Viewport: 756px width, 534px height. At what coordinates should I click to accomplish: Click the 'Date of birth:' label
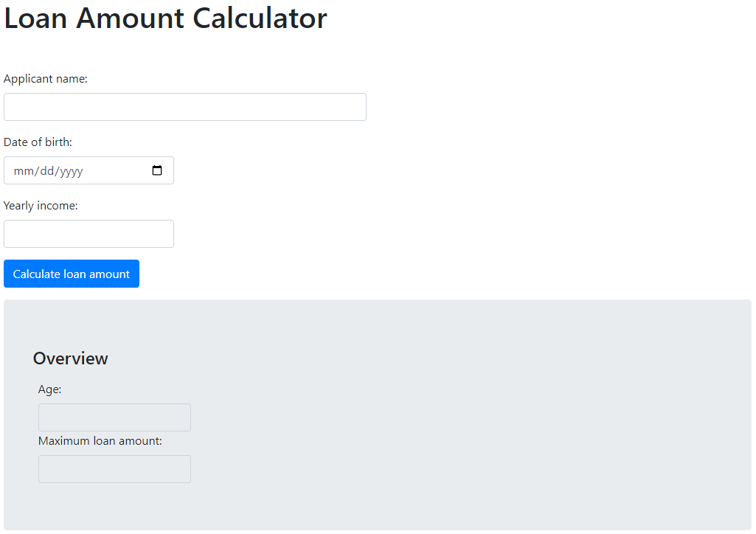(38, 142)
